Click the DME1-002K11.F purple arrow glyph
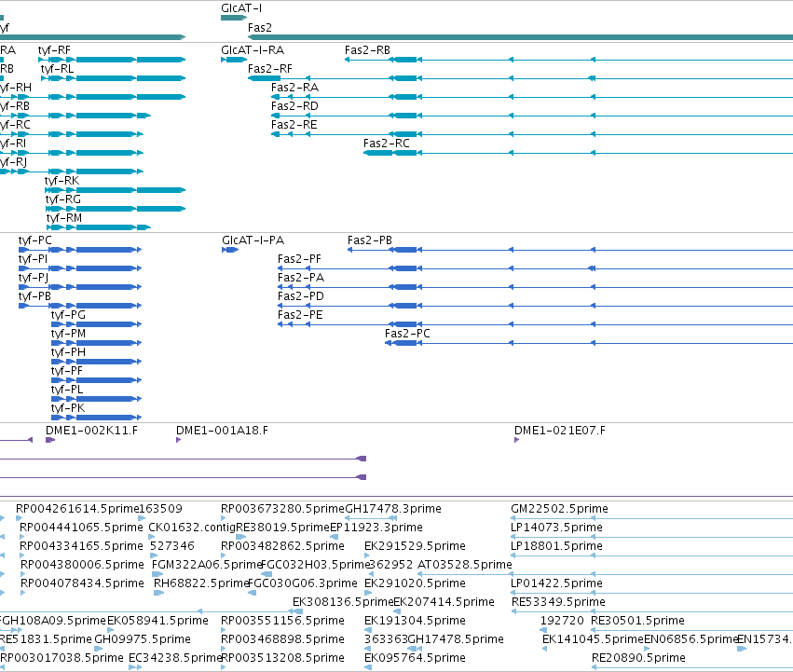Screen dimensions: 793x672 pos(50,440)
